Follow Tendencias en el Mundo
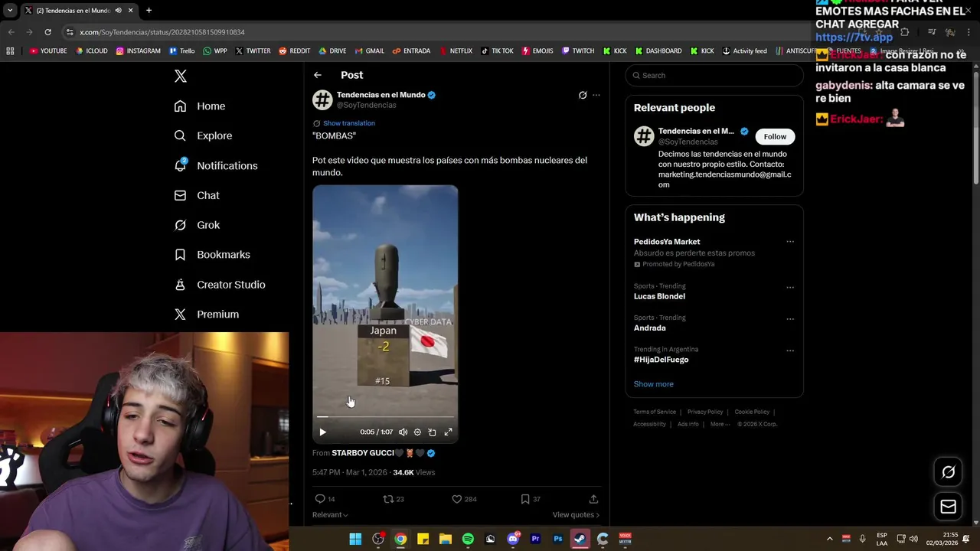This screenshot has width=980, height=551. [775, 136]
